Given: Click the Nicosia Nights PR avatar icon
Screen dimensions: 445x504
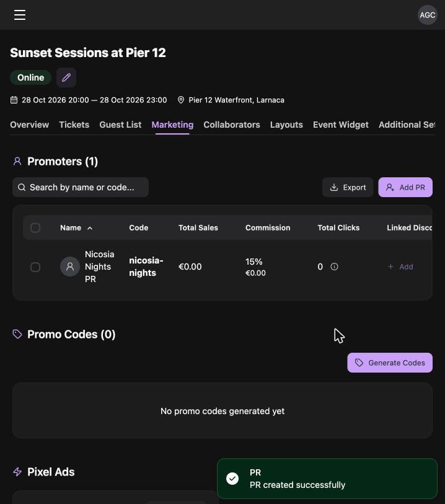Looking at the screenshot, I should (70, 267).
